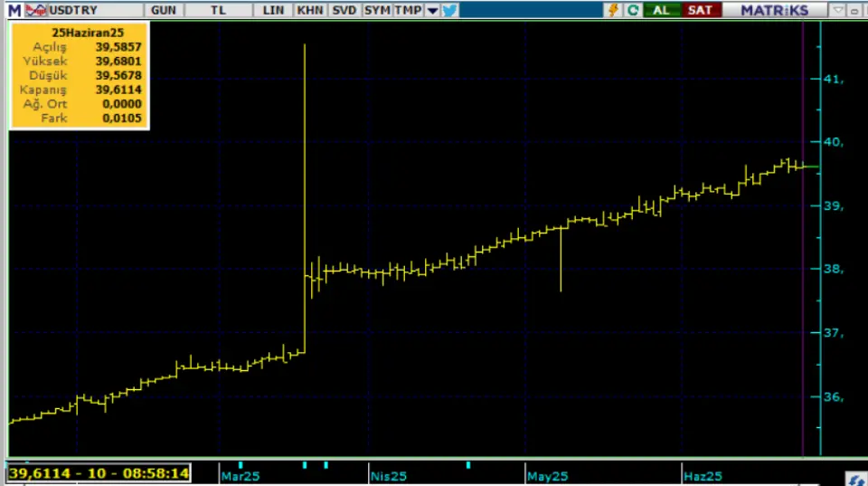868x486 pixels.
Task: Click the MATRIKS brand label
Action: [775, 10]
